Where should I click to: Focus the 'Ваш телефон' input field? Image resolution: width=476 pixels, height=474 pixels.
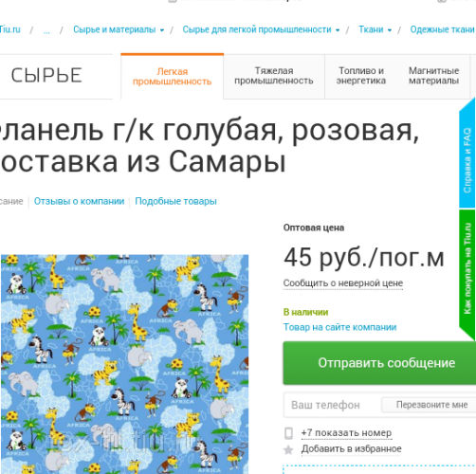click(332, 405)
